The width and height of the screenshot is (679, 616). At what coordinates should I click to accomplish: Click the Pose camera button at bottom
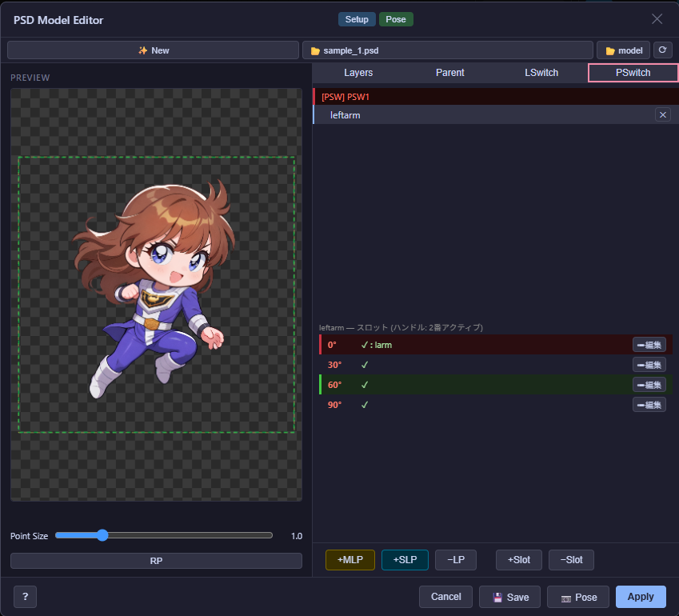[578, 597]
